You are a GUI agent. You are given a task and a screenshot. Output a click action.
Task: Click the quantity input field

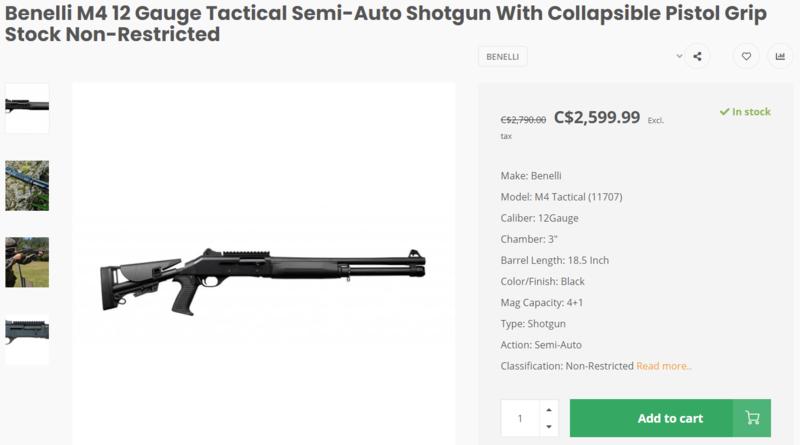pos(520,418)
